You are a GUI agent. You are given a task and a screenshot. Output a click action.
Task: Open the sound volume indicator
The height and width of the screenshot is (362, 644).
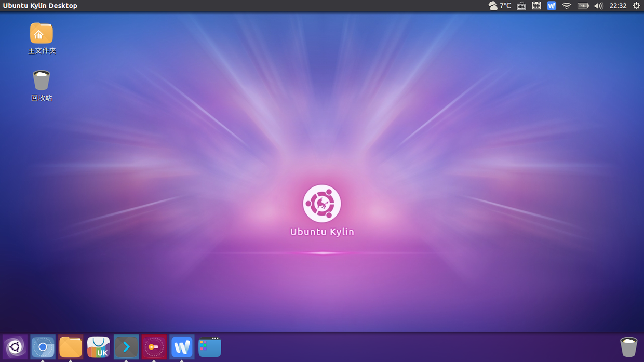tap(598, 6)
